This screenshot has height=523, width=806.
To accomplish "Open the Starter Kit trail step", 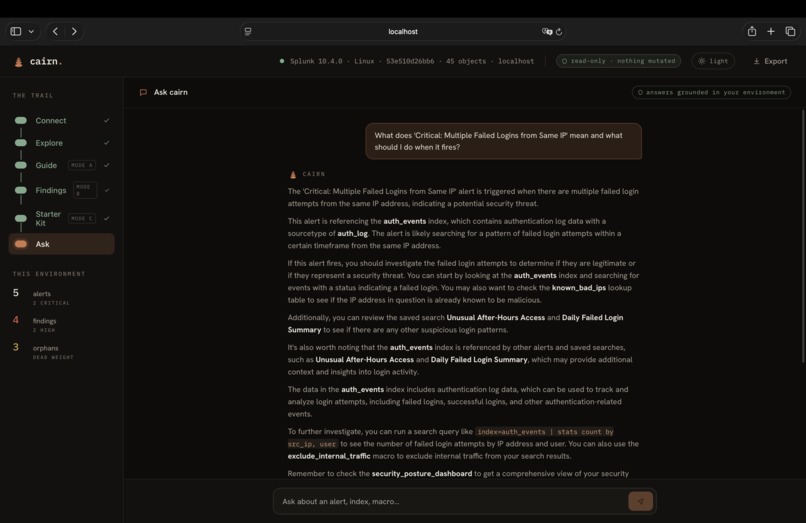I will coord(62,218).
